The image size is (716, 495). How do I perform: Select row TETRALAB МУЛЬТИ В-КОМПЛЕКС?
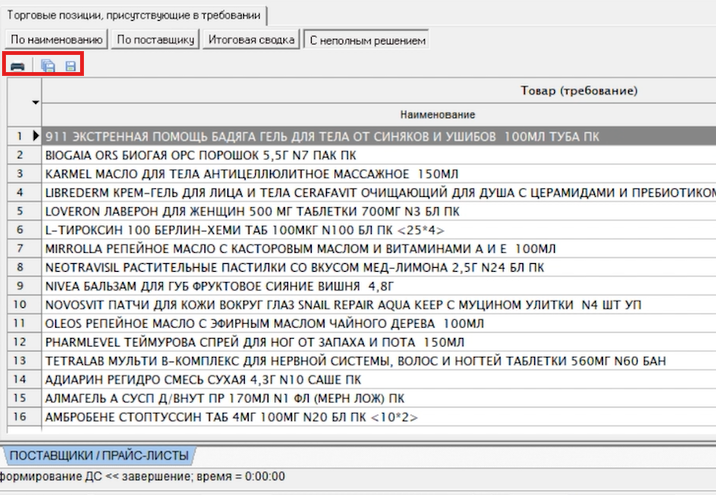[x=379, y=361]
